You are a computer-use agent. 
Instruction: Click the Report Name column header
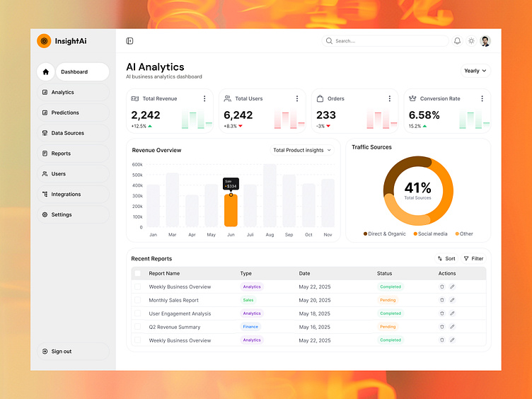click(x=164, y=273)
